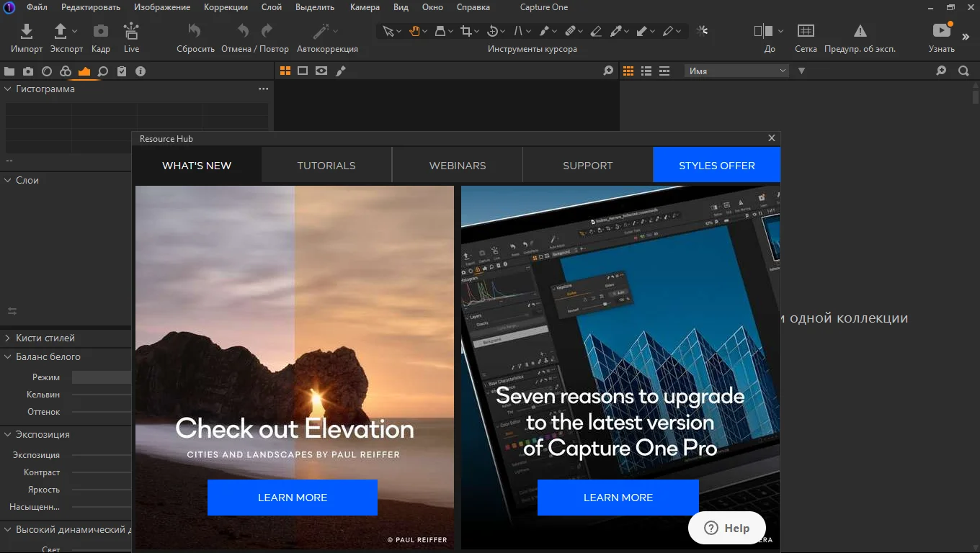Toggle the До before/after view

pyautogui.click(x=763, y=31)
